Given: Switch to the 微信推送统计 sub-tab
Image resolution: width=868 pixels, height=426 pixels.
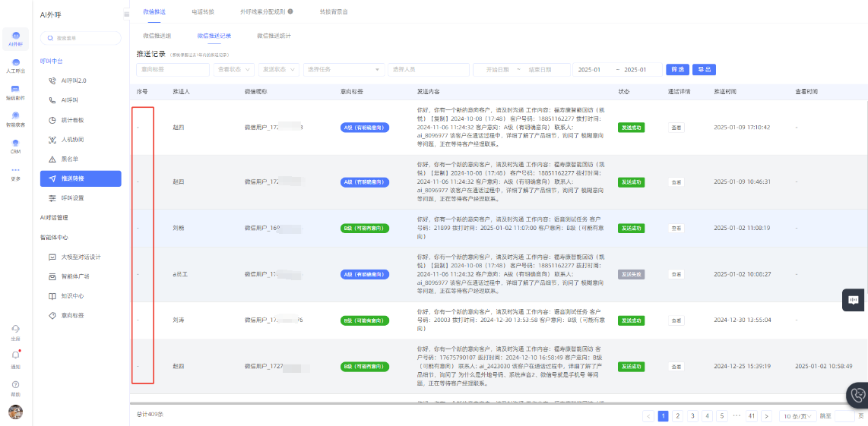Looking at the screenshot, I should (x=274, y=36).
